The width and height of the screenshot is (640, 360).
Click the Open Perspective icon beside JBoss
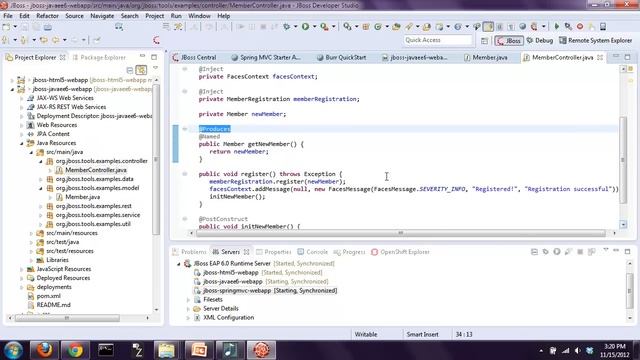coord(484,40)
